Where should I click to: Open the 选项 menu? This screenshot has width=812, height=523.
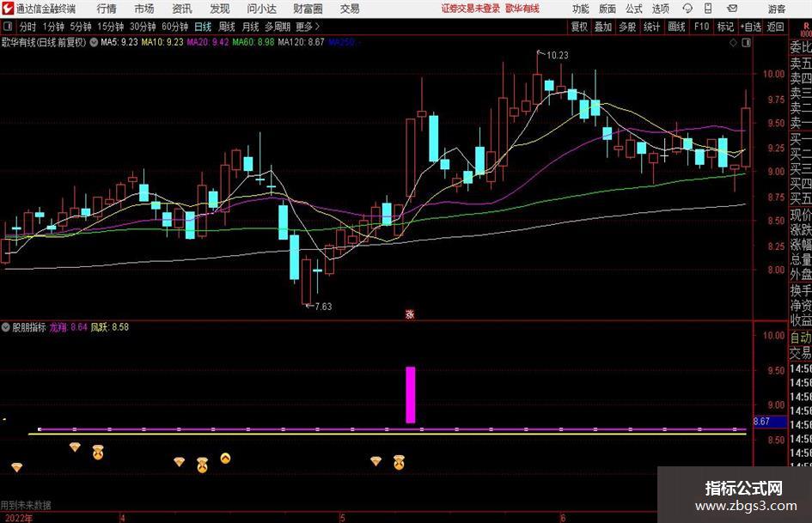660,9
